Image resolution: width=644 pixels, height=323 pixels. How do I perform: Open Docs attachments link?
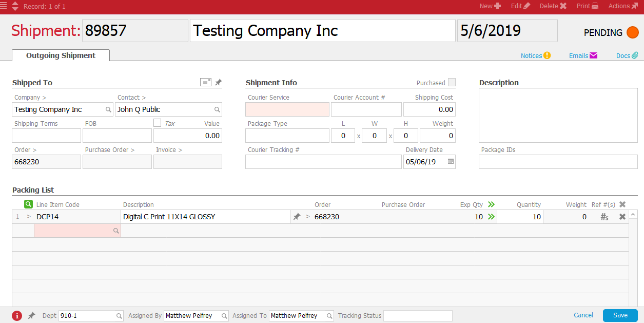627,55
